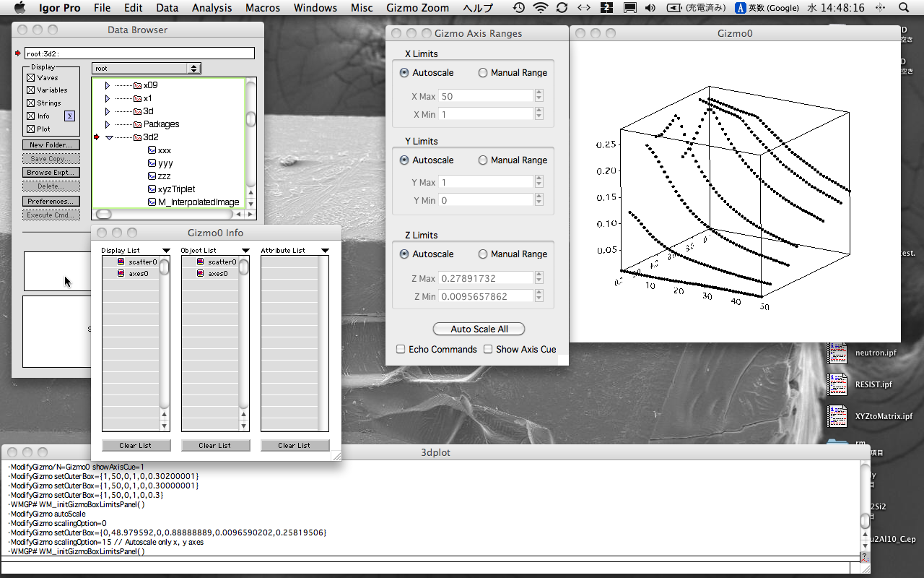Clear the Attribute List with its button
Image resolution: width=924 pixels, height=578 pixels.
(x=295, y=445)
